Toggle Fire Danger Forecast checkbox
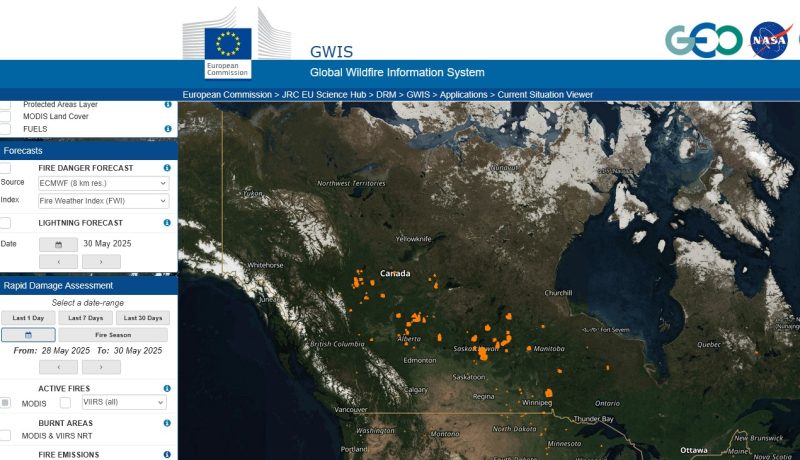The image size is (800, 460). coord(5,168)
